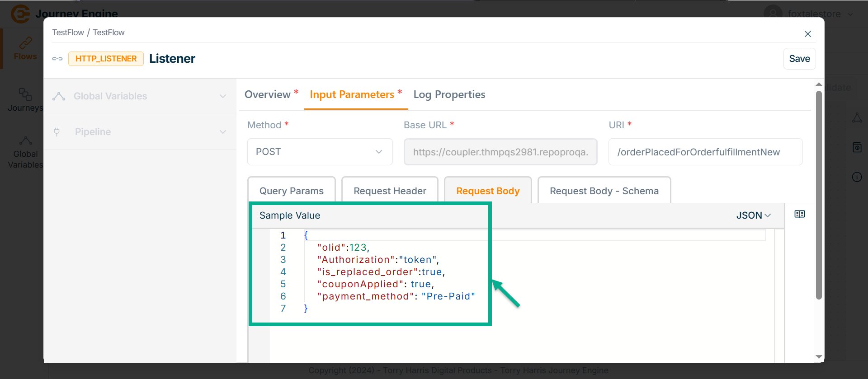This screenshot has height=379, width=868.
Task: Select the Query Params tab
Action: [292, 191]
